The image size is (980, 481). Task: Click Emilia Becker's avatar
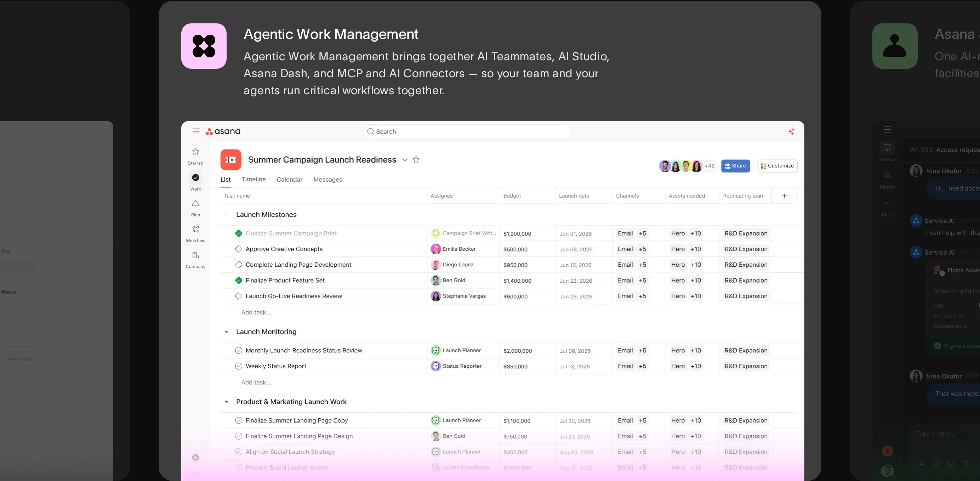click(435, 249)
